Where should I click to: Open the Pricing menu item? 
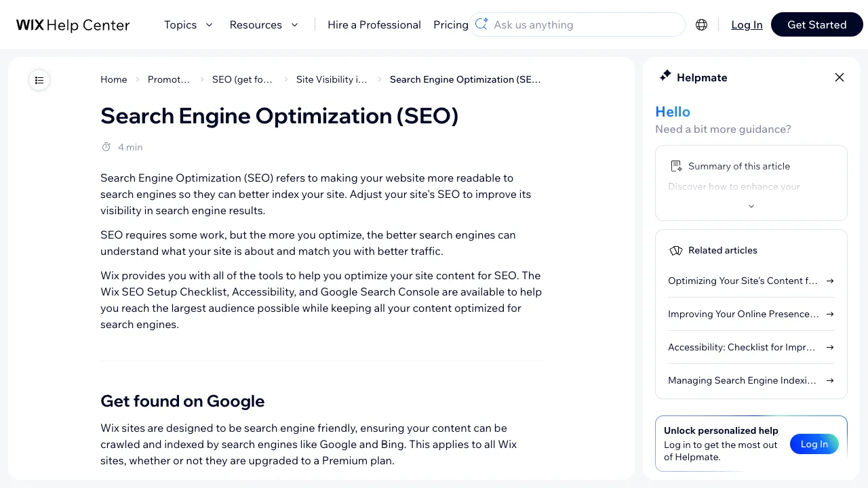tap(451, 24)
